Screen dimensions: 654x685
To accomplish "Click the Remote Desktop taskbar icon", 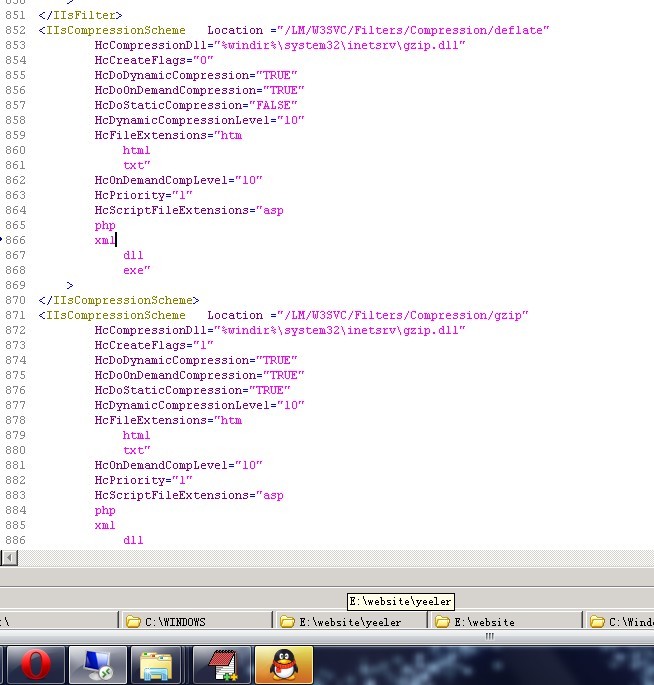I will coord(98,665).
